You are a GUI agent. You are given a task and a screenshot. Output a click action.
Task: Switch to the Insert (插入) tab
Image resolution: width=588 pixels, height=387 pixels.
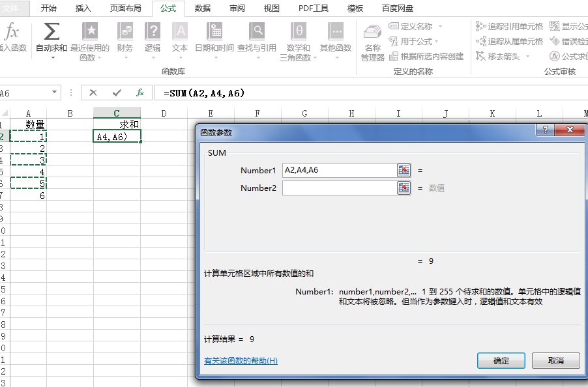tap(83, 8)
